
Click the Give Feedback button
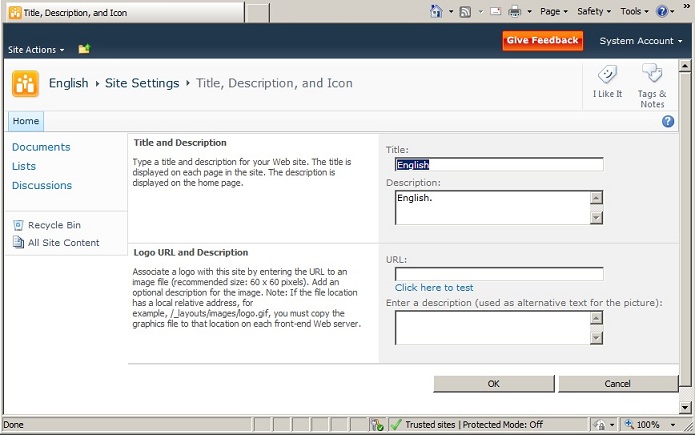pos(542,41)
